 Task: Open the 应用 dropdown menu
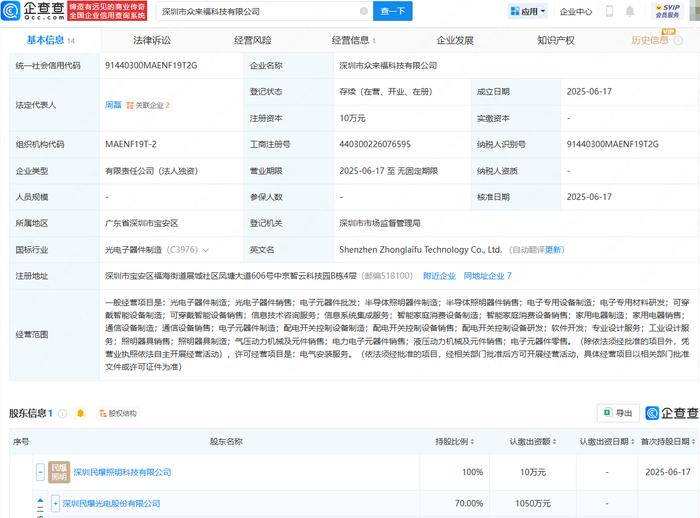coord(528,11)
